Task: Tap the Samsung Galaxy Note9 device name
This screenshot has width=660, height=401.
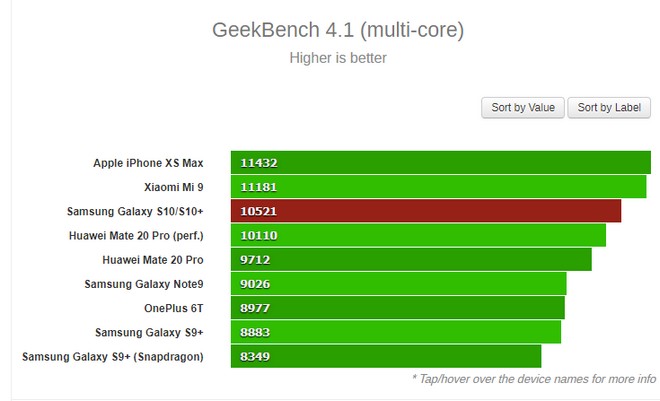Action: (143, 284)
